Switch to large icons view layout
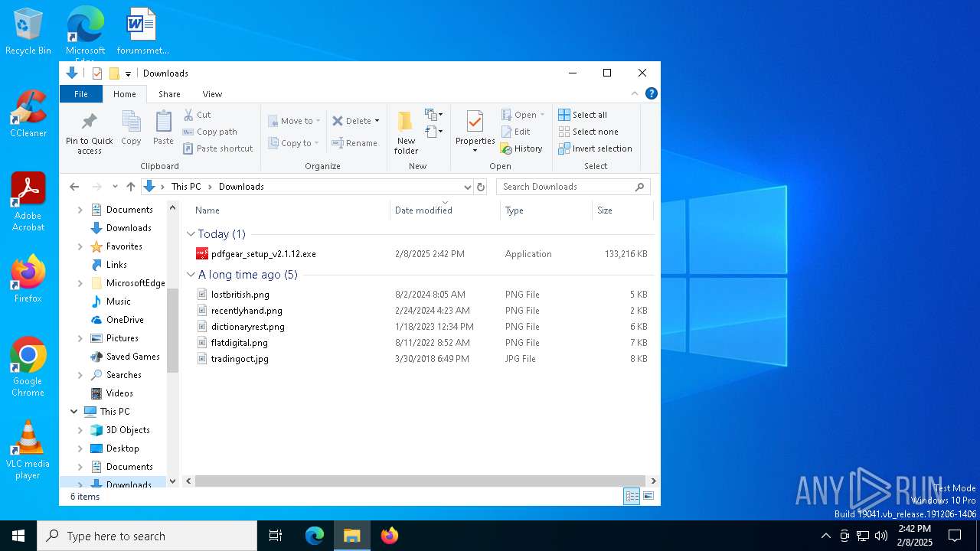980x551 pixels. point(648,497)
